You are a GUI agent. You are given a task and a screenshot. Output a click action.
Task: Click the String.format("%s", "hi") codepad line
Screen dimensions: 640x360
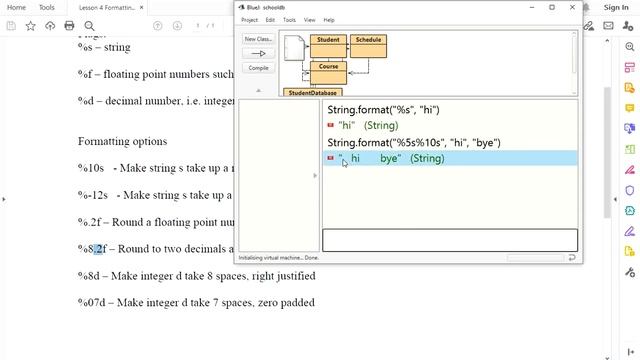[383, 110]
